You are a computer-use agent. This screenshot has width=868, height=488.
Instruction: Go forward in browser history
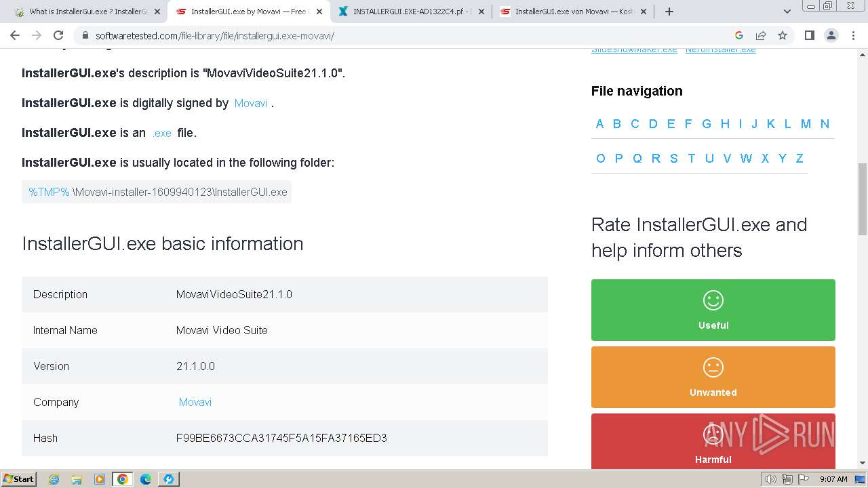(37, 35)
